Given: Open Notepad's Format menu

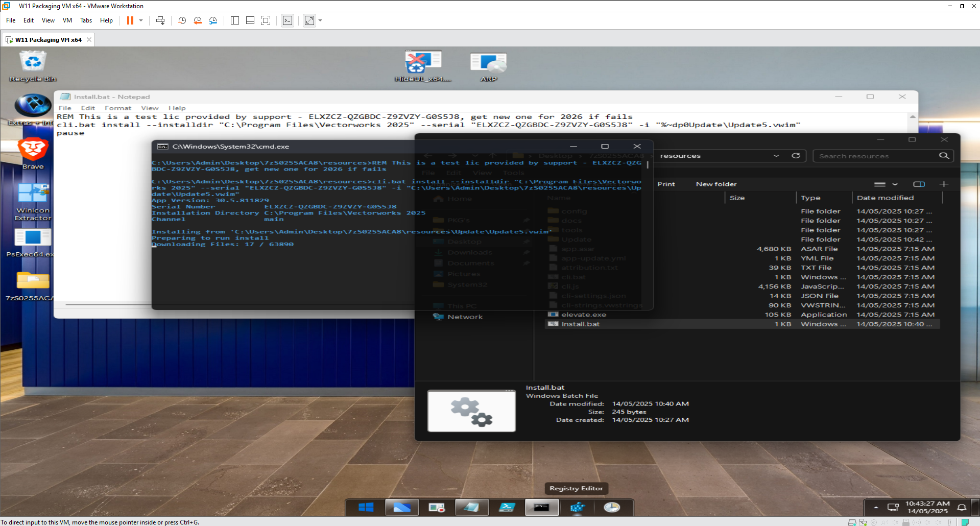Looking at the screenshot, I should tap(118, 108).
